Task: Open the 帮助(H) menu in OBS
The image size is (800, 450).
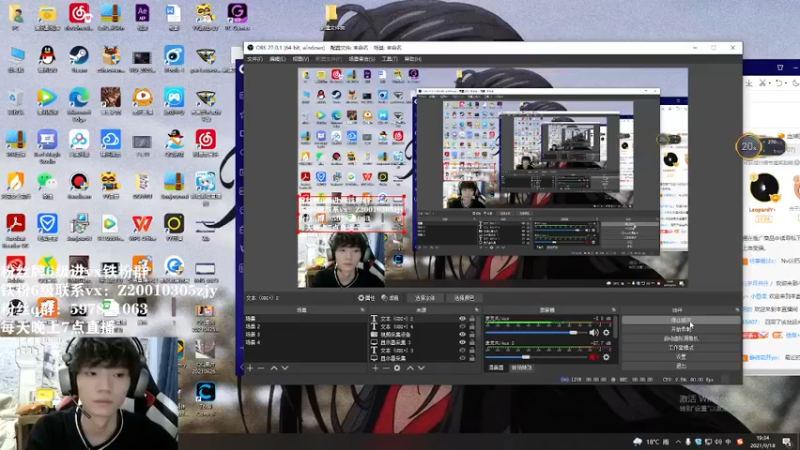Action: 413,59
